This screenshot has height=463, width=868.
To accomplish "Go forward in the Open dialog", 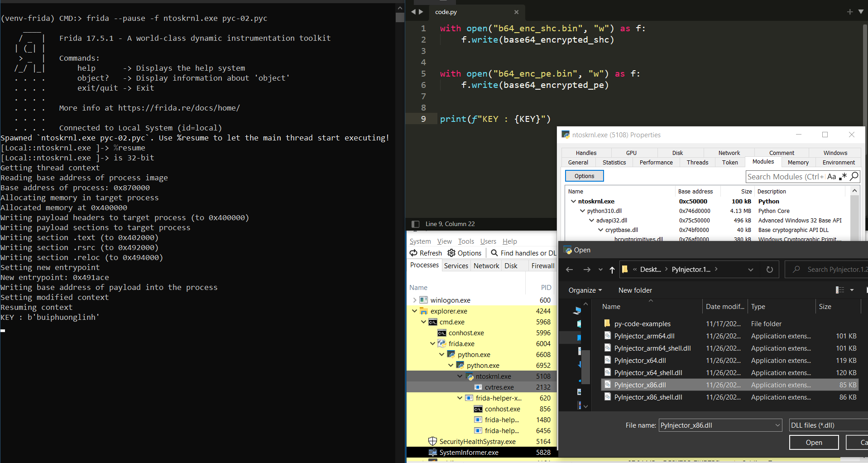I will point(587,270).
